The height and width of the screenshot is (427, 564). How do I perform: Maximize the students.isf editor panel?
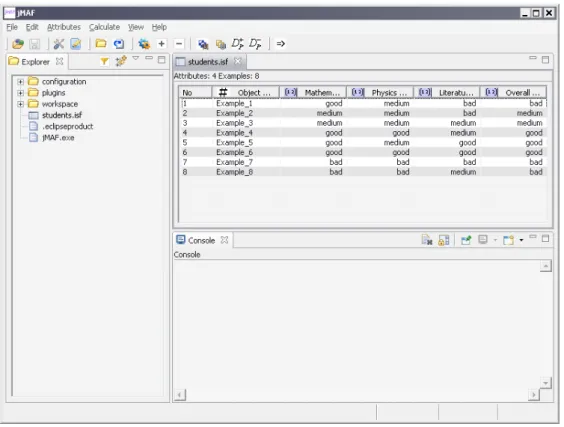click(x=545, y=60)
